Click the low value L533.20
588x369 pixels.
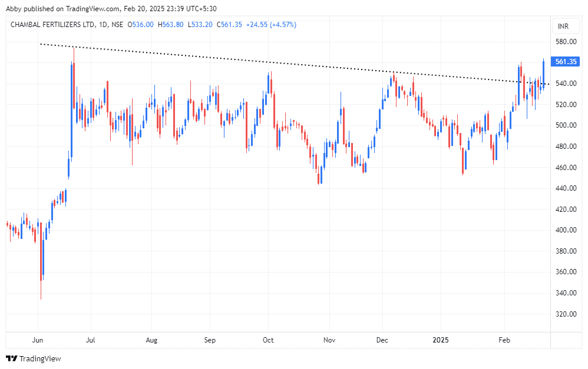[200, 25]
